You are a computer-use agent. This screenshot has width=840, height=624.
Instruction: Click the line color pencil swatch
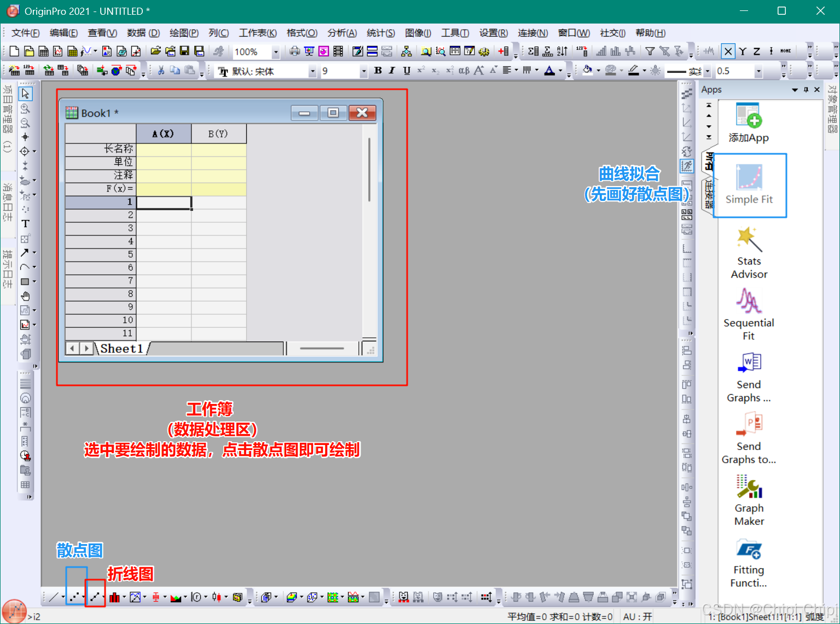[x=634, y=71]
